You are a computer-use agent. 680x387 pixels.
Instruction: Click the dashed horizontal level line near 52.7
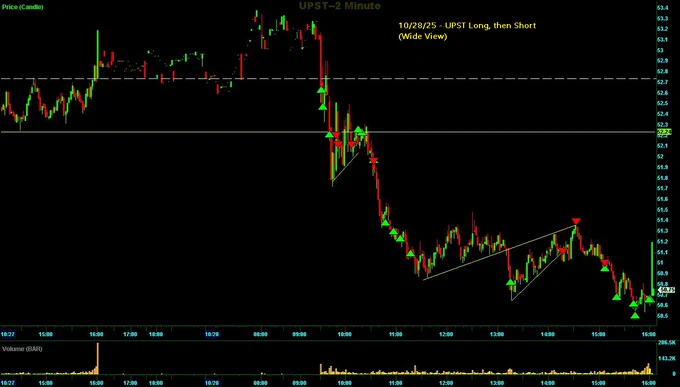point(328,79)
